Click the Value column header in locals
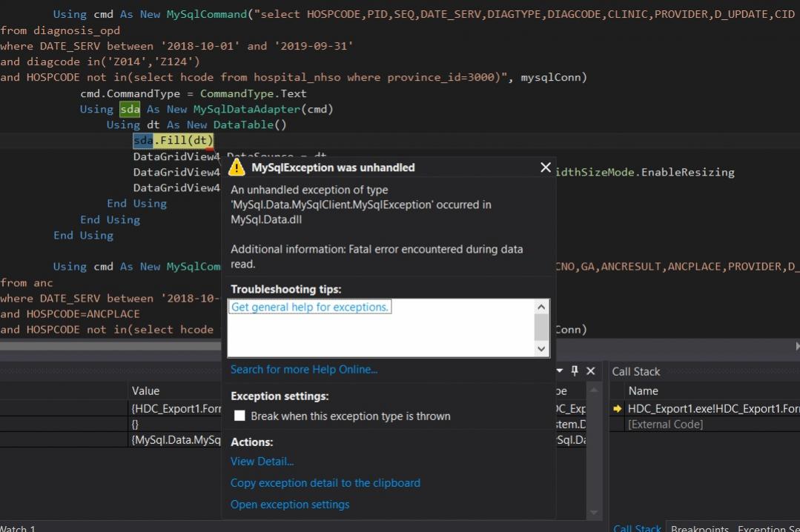This screenshot has width=800, height=532. [x=146, y=391]
